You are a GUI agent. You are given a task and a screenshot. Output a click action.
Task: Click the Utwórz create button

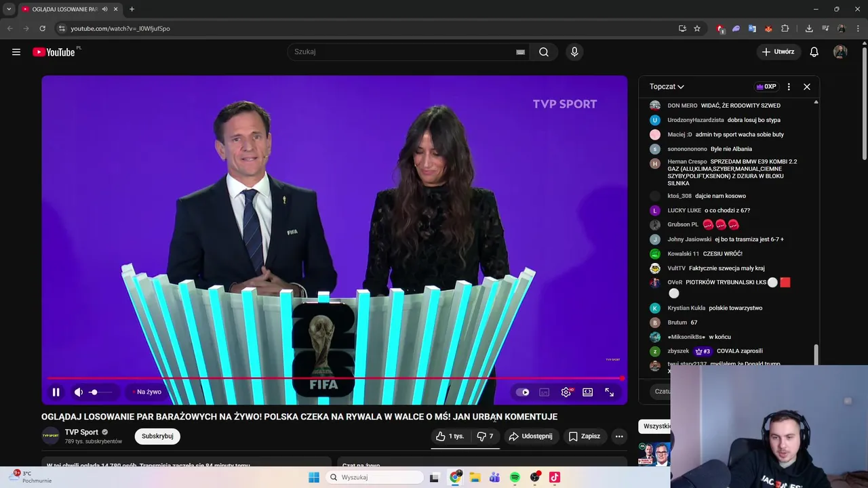tap(778, 52)
